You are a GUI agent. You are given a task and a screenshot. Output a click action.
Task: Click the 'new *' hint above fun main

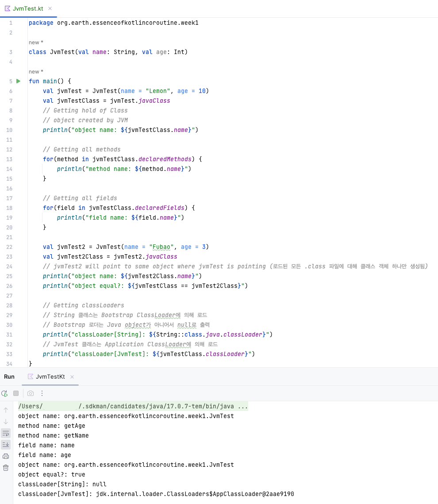pyautogui.click(x=36, y=72)
